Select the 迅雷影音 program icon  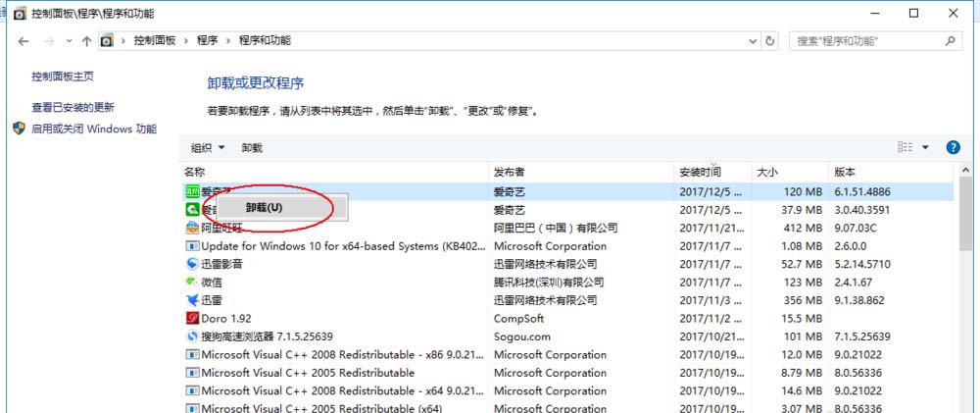pyautogui.click(x=192, y=264)
